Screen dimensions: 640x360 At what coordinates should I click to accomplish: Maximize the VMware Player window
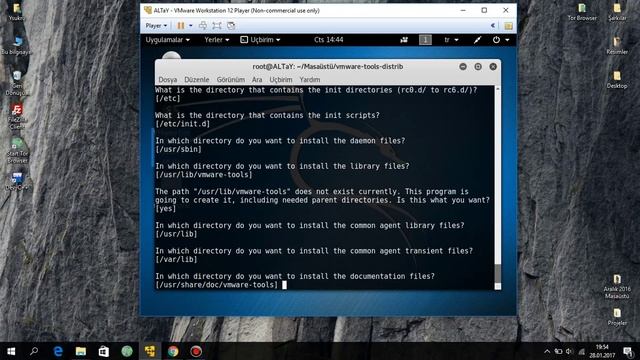pos(484,10)
